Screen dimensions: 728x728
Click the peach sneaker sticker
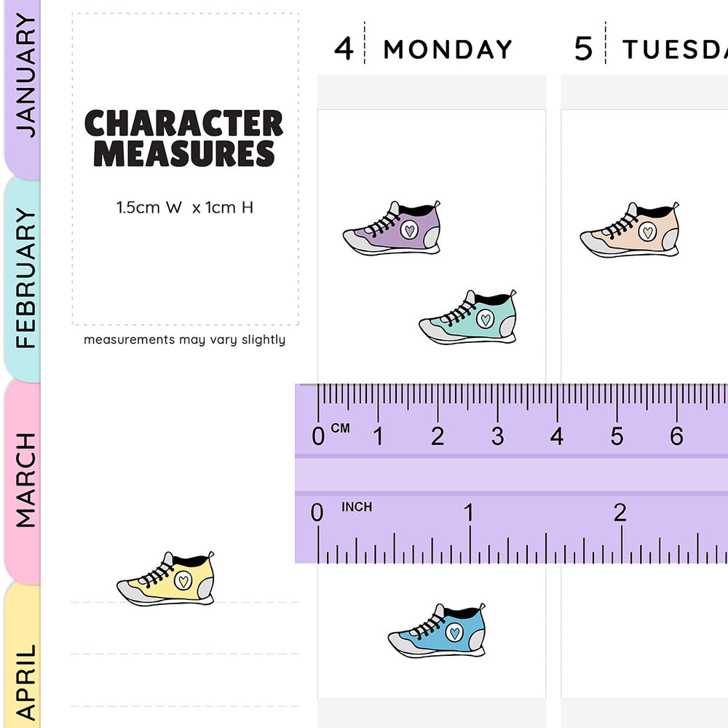click(630, 231)
